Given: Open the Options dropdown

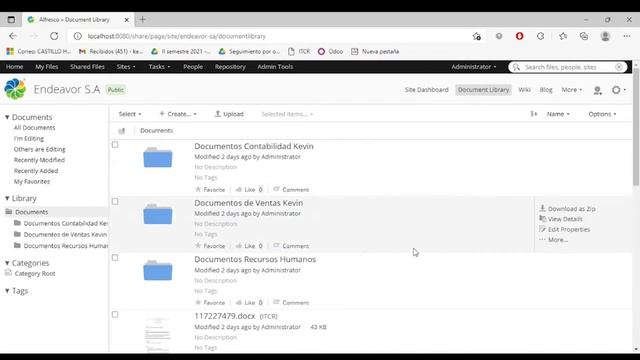Looking at the screenshot, I should (x=602, y=114).
